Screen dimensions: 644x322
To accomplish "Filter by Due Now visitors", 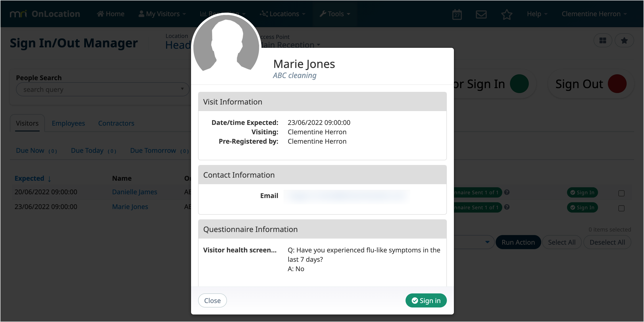I will click(37, 150).
